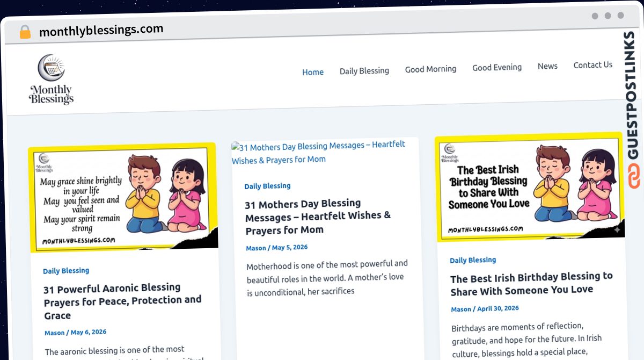Click the padlock icon in the address bar
Image resolution: width=644 pixels, height=360 pixels.
[x=25, y=32]
